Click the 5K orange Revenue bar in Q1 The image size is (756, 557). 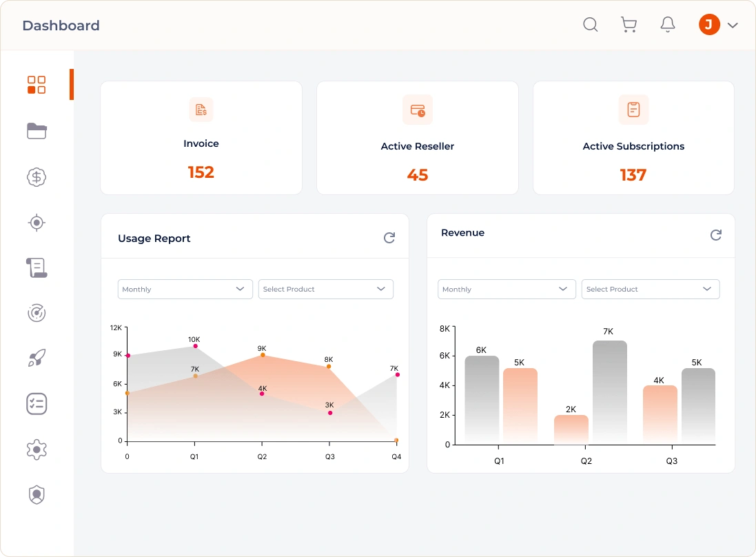pyautogui.click(x=520, y=406)
